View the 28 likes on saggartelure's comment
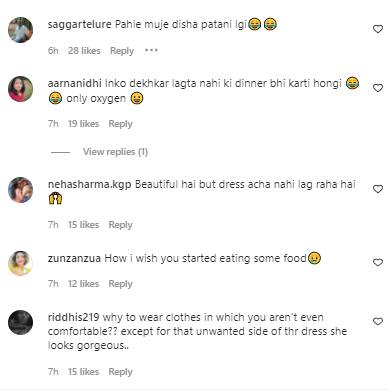Image resolution: width=389 pixels, height=390 pixels. 84,51
